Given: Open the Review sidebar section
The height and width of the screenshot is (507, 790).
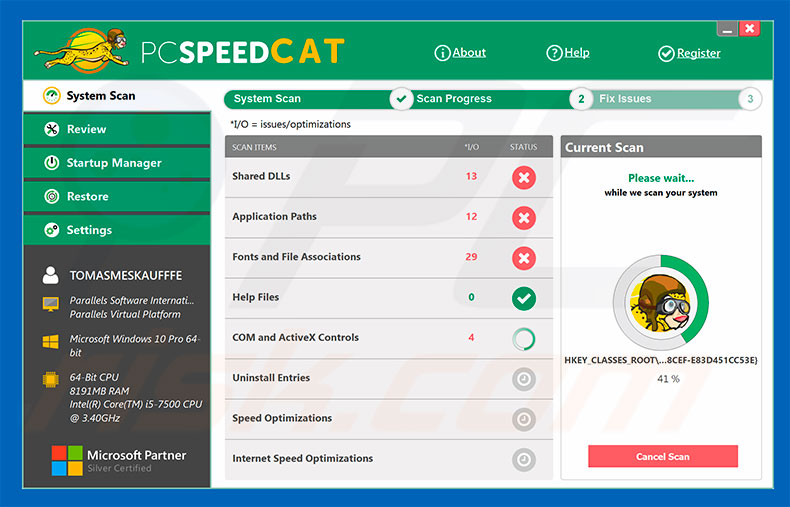Looking at the screenshot, I should (x=117, y=129).
